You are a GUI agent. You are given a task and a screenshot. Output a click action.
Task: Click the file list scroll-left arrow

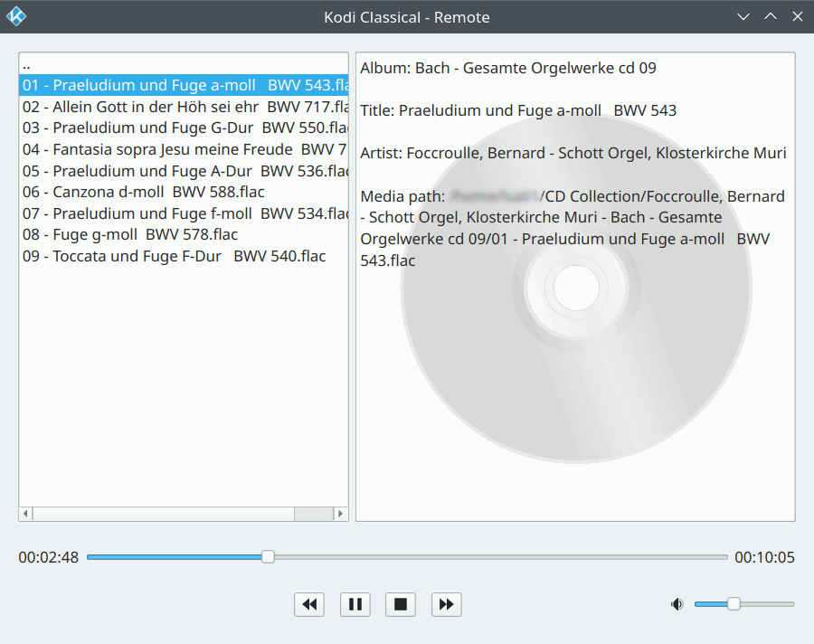click(25, 514)
